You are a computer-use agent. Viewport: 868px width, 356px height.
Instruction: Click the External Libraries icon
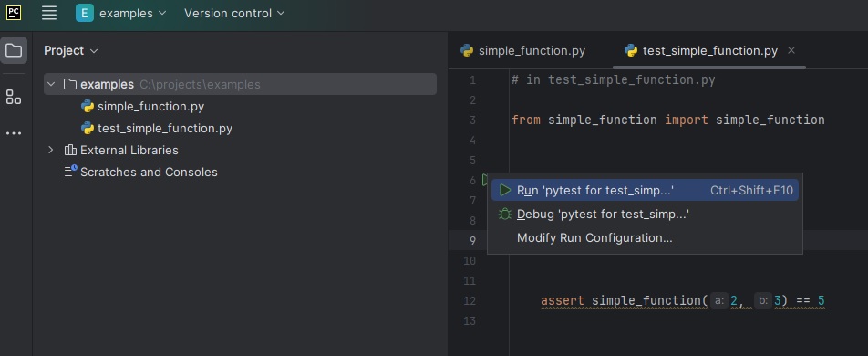tap(69, 150)
